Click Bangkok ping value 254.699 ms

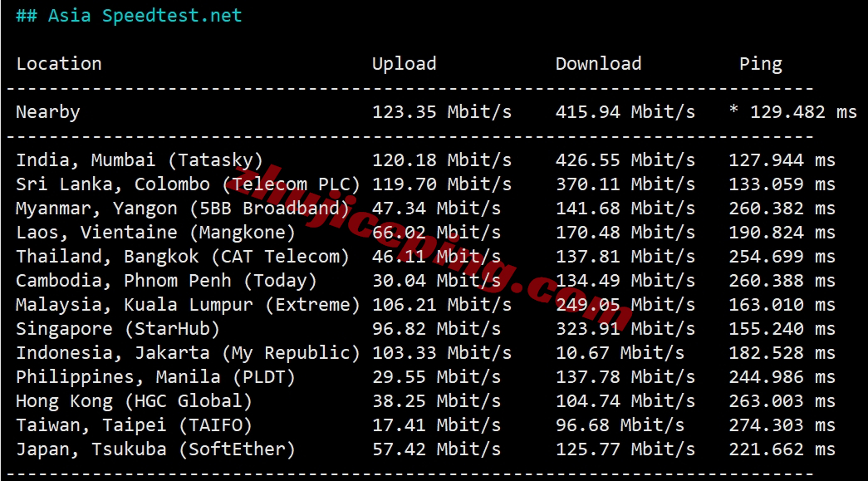782,257
